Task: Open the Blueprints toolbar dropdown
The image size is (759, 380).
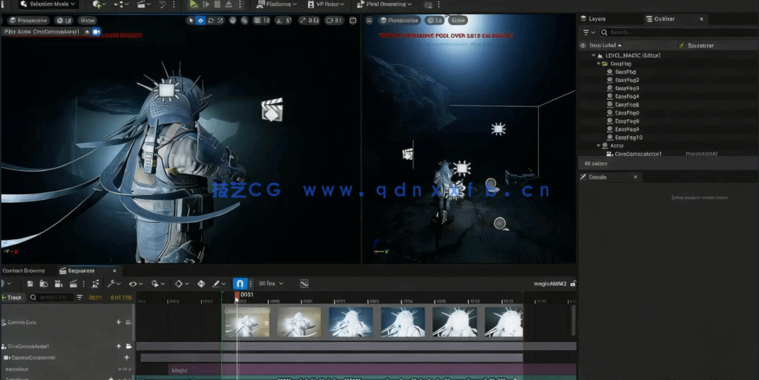Action: point(121,4)
